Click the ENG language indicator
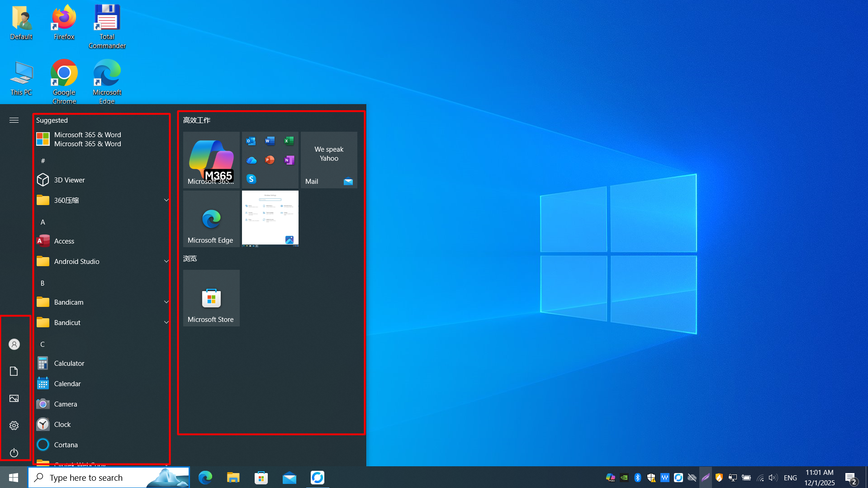 790,478
